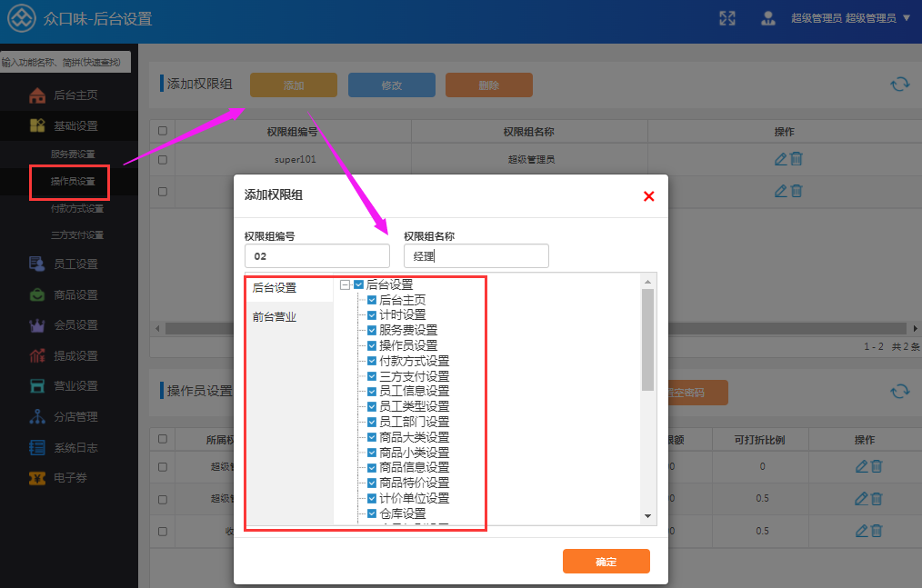This screenshot has width=922, height=588.
Task: Switch to the 前台营业 tab in the dialog
Action: coord(275,317)
